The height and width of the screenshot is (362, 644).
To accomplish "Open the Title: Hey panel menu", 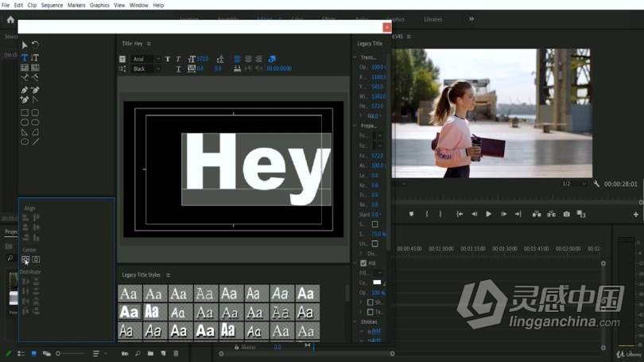I will 149,44.
